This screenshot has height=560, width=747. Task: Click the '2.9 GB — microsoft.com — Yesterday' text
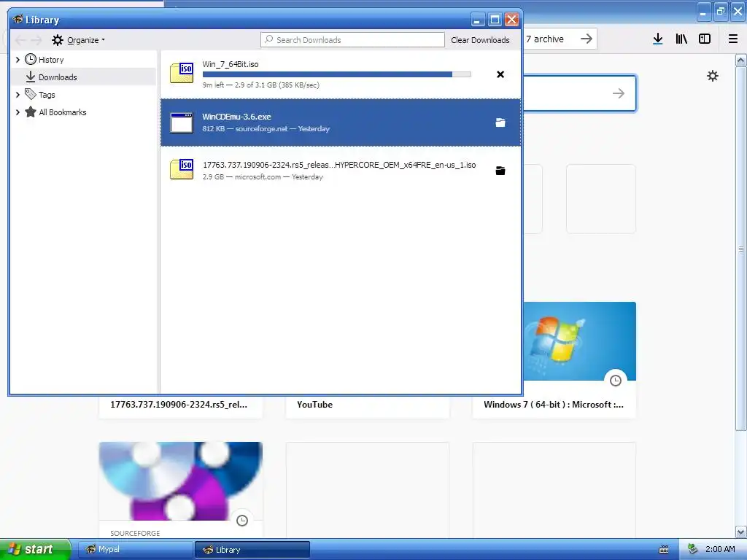[263, 176]
